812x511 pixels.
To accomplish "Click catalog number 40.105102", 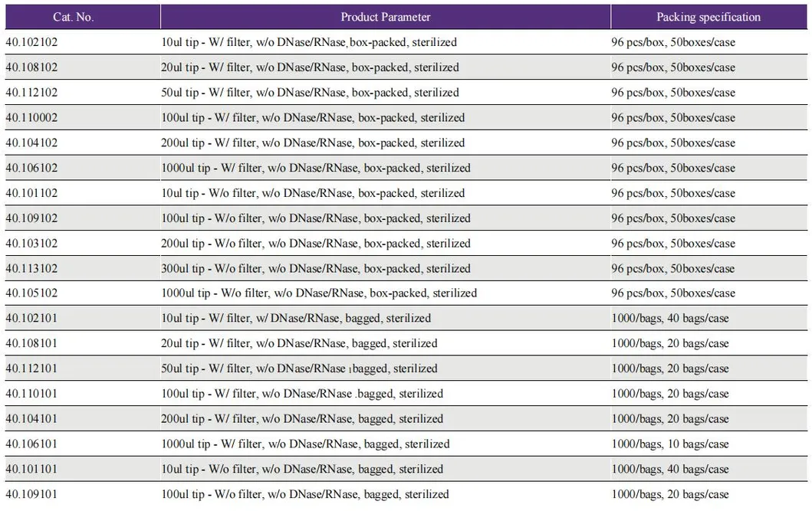I will pyautogui.click(x=31, y=293).
